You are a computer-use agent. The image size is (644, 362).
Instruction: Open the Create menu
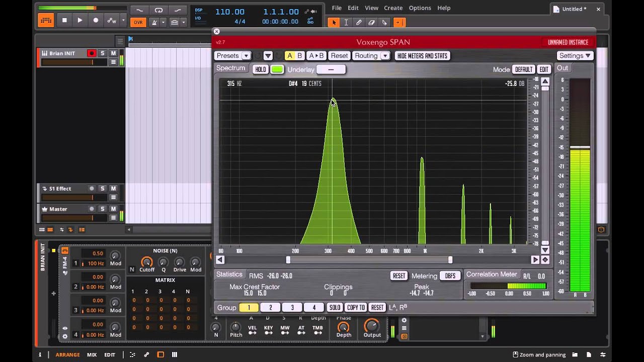pos(393,8)
